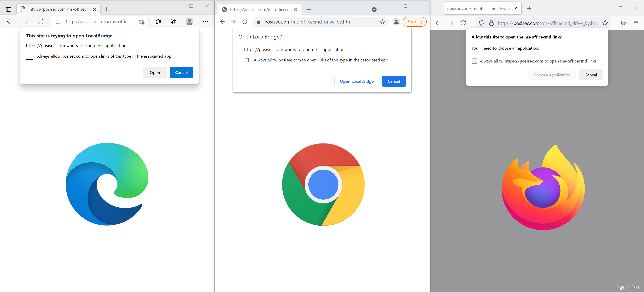This screenshot has width=644, height=292.
Task: Tick Firefox's always allow ms-officecmd links checkbox
Action: coord(474,61)
